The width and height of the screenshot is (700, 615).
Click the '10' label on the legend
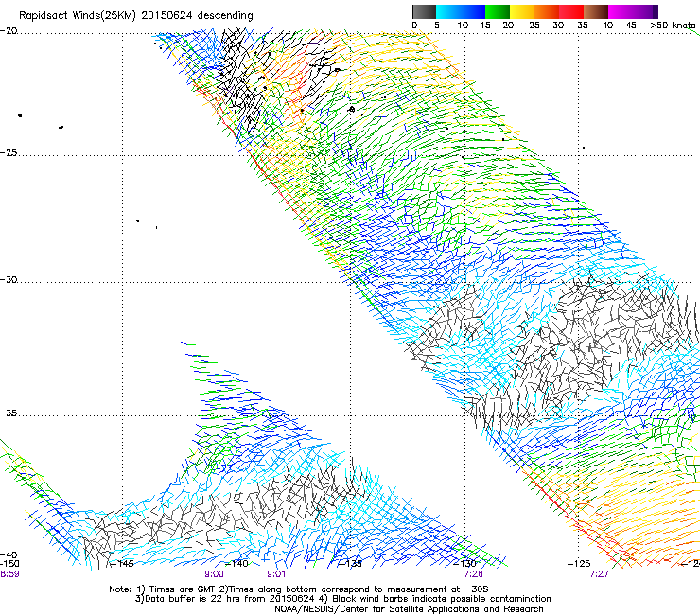pos(463,26)
